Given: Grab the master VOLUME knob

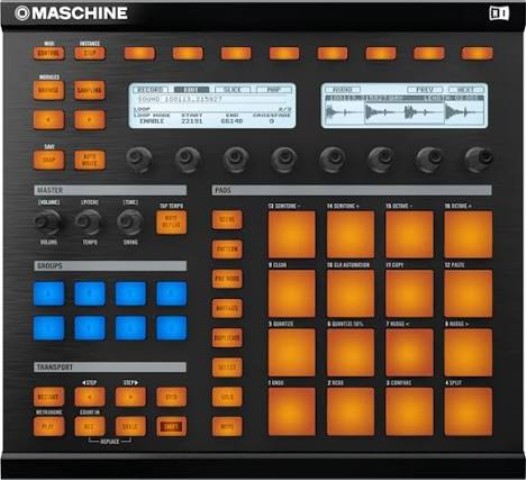Looking at the screenshot, I should tap(49, 222).
